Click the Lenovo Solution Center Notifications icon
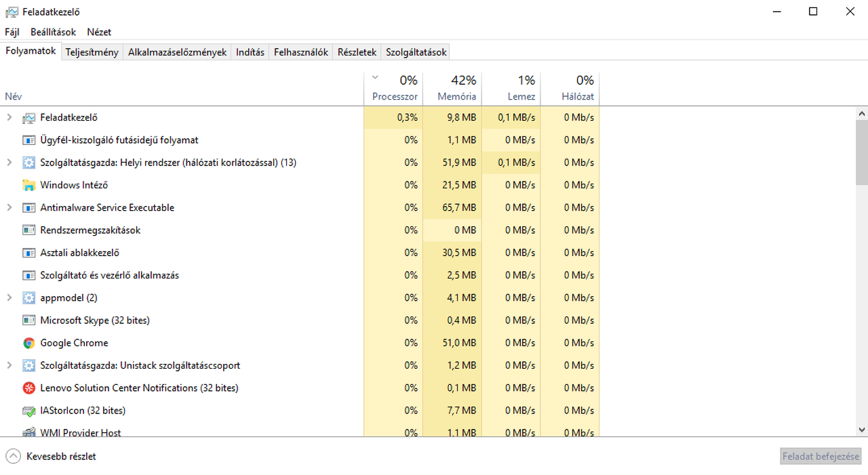The width and height of the screenshot is (868, 475). tap(28, 388)
